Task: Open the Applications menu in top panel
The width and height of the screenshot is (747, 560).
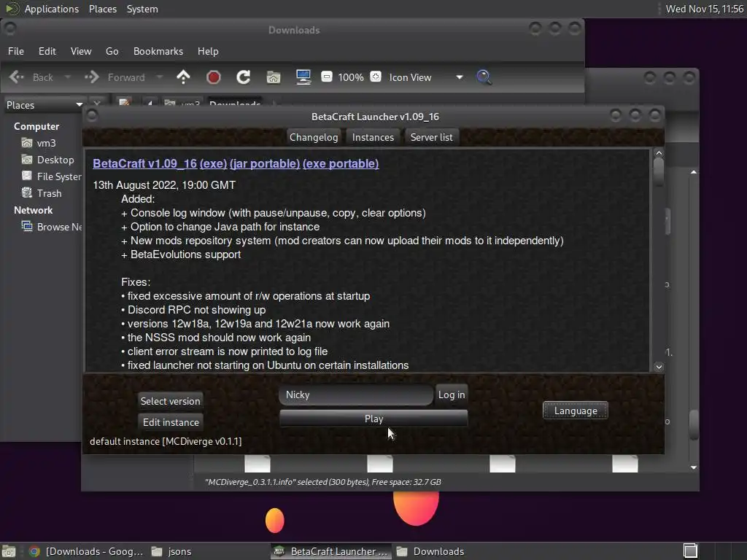Action: tap(42, 9)
